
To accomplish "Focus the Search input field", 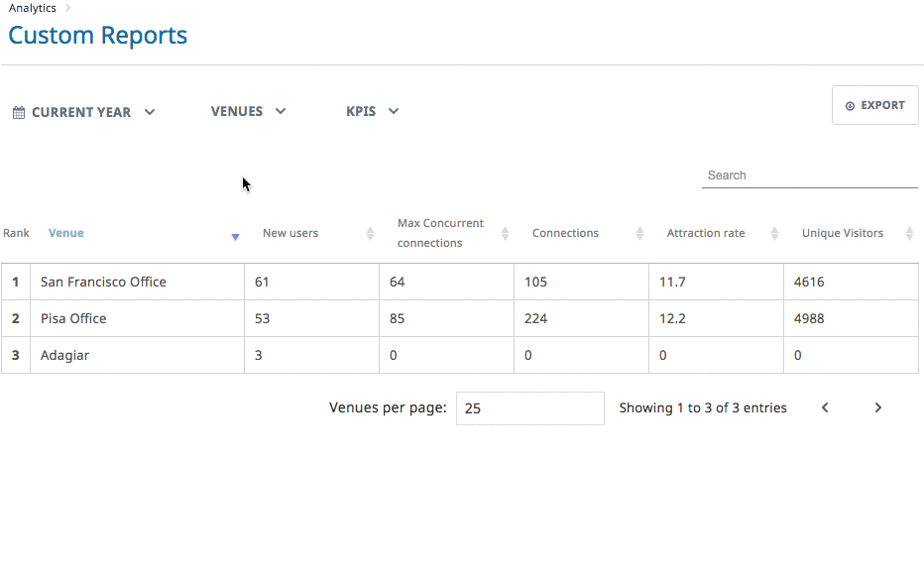I will point(809,175).
